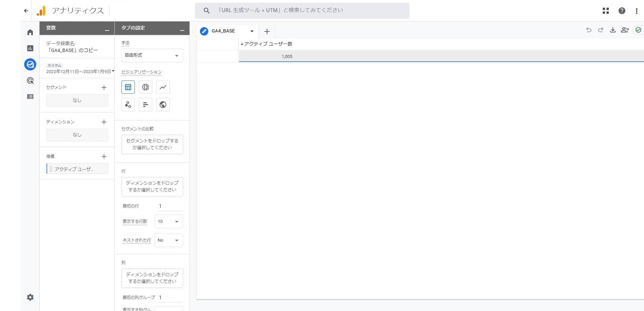
Task: Open the Reports bar chart icon
Action: tap(30, 48)
